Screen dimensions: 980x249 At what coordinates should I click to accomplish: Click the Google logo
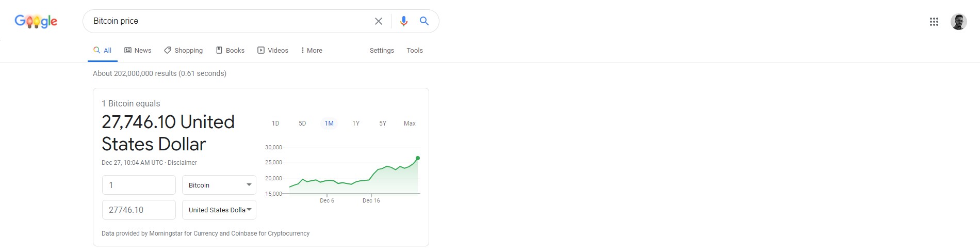(x=36, y=21)
